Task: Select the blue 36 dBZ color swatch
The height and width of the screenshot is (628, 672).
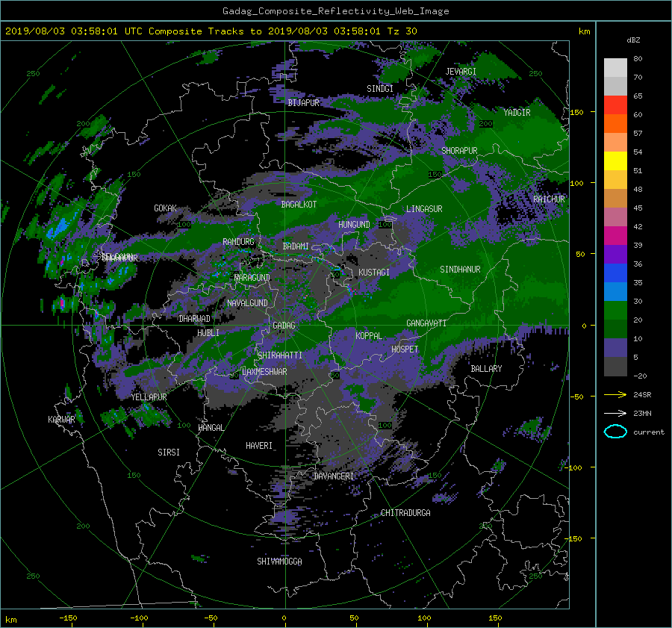Action: [615, 273]
